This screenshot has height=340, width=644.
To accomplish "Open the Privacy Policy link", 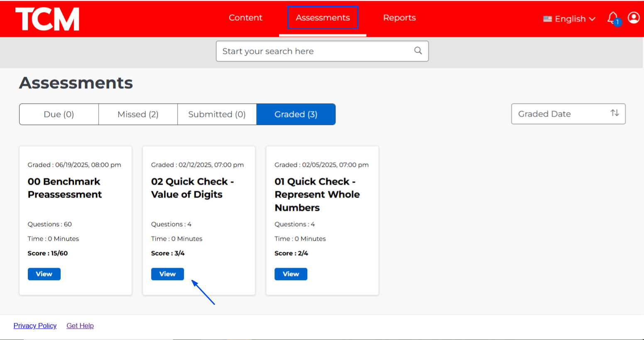I will [35, 326].
